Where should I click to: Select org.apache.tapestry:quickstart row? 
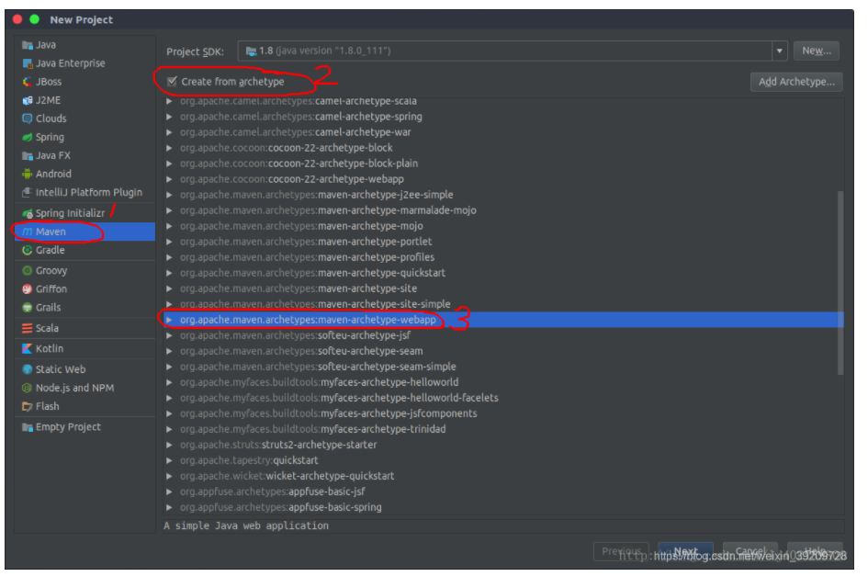(503, 461)
